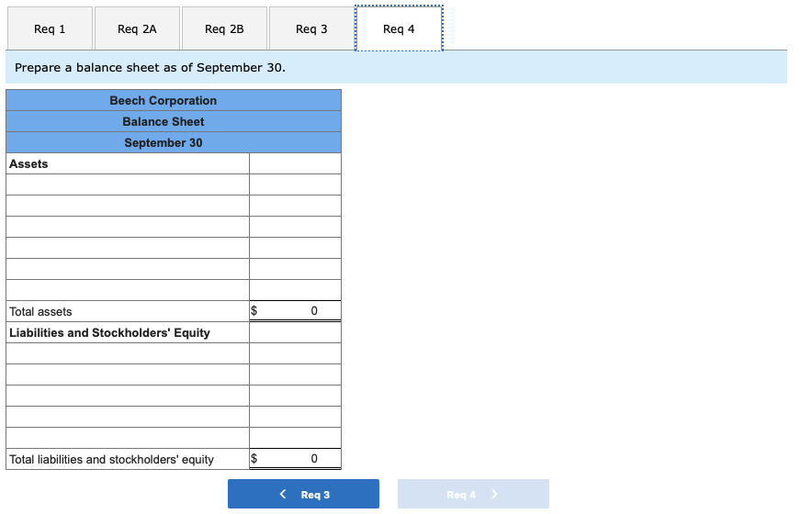This screenshot has width=812, height=514.
Task: Select the Req 2B tab
Action: point(224,29)
